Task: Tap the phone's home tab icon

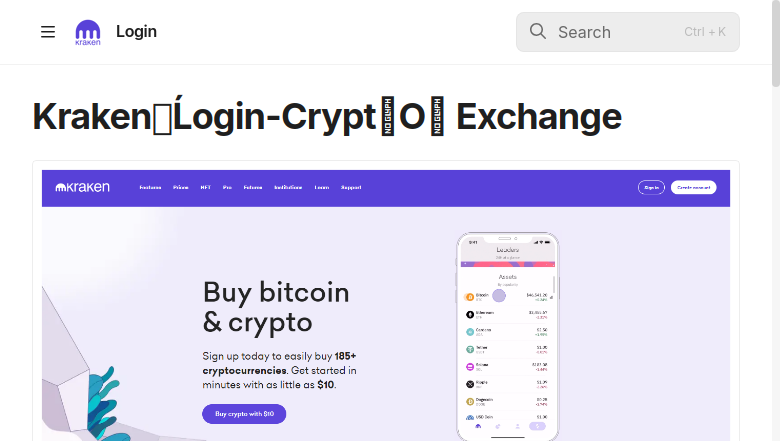Action: pos(478,426)
